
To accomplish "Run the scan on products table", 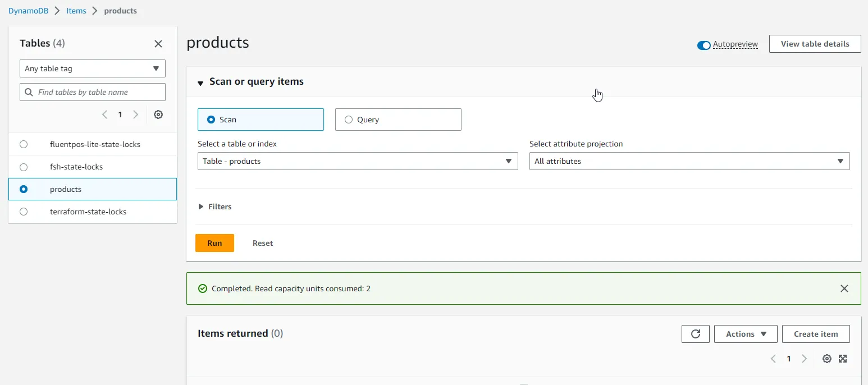I will pos(214,242).
